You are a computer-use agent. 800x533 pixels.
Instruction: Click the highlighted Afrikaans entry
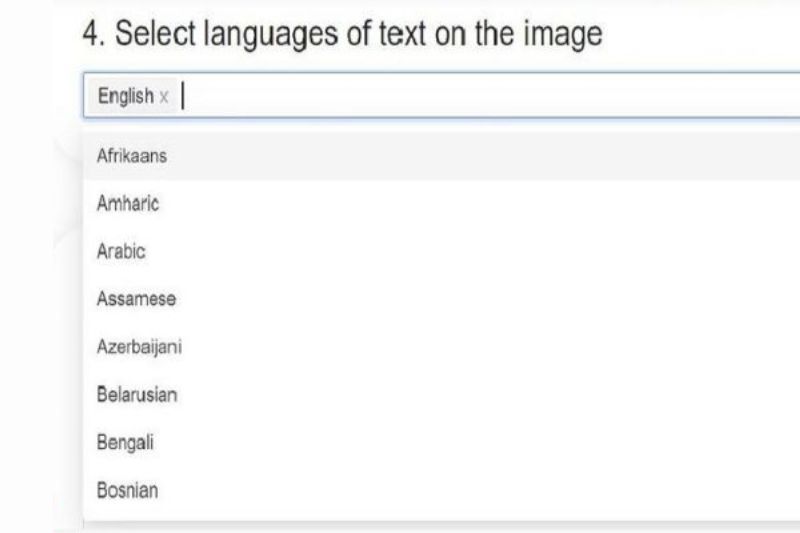[x=131, y=156]
